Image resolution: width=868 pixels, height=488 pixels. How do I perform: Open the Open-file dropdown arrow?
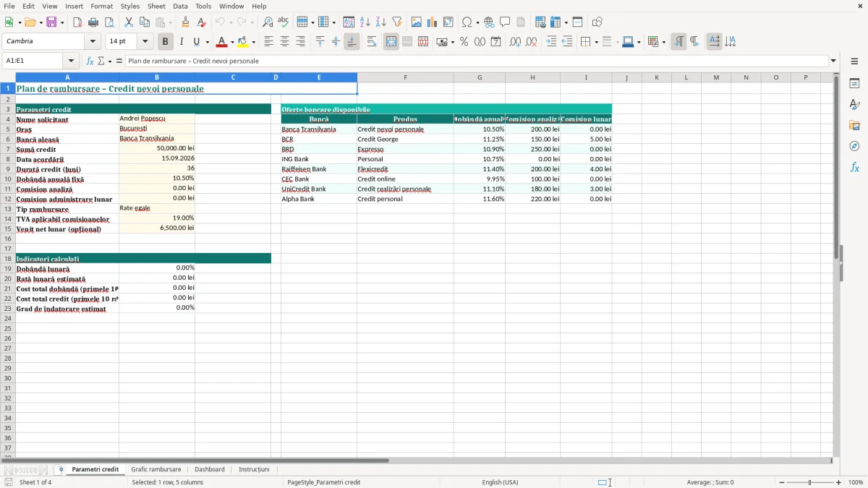click(41, 22)
